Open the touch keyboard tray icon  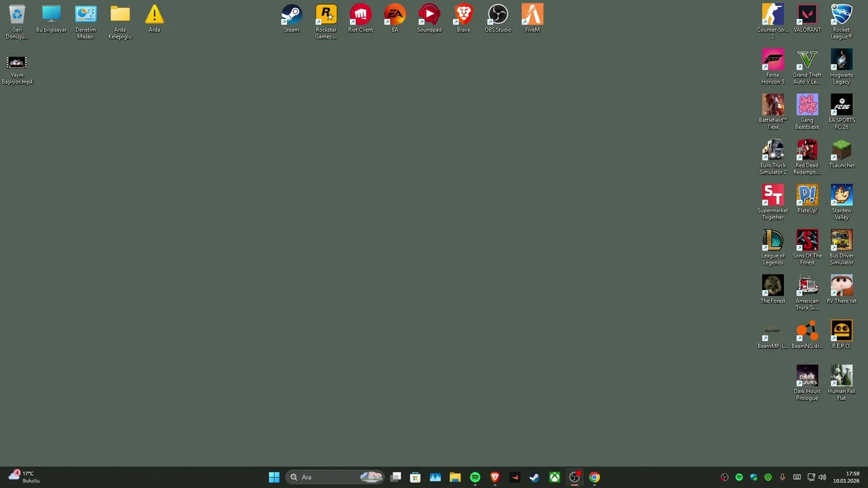click(797, 477)
